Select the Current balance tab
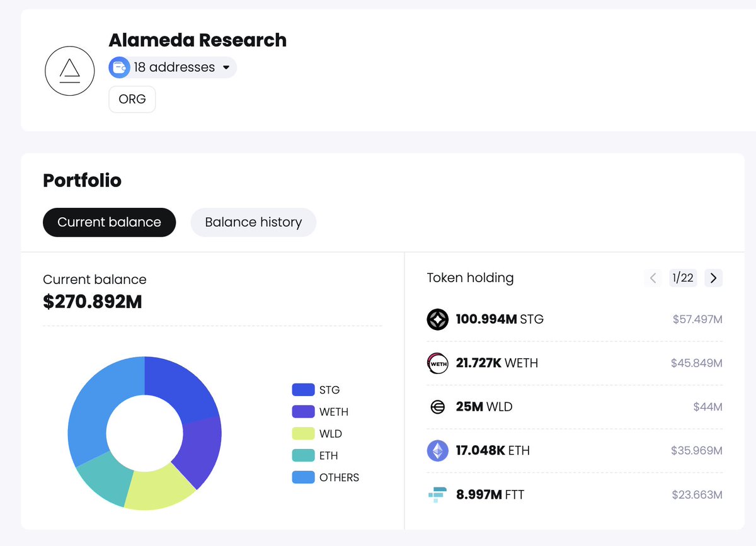Viewport: 756px width, 546px height. [109, 222]
